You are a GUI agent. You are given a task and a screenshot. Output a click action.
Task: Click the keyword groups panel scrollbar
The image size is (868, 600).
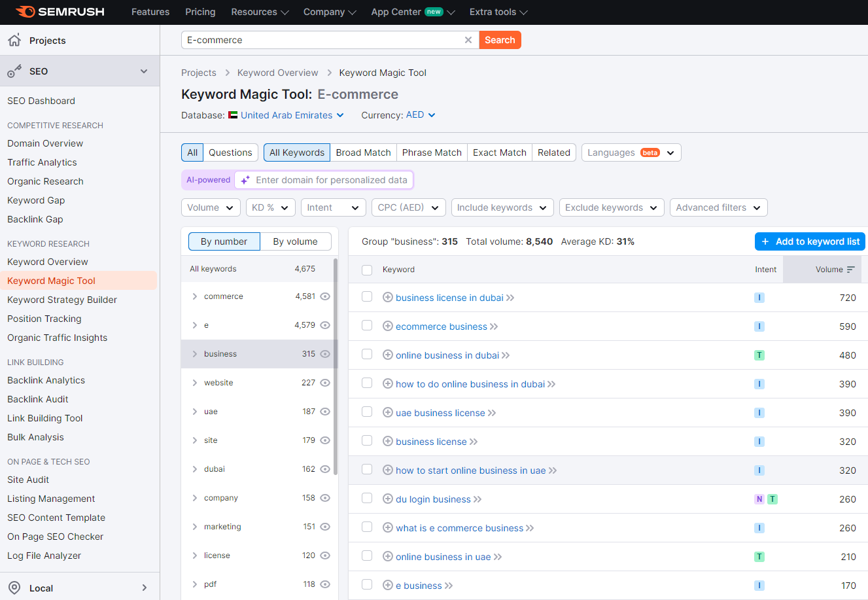click(336, 366)
